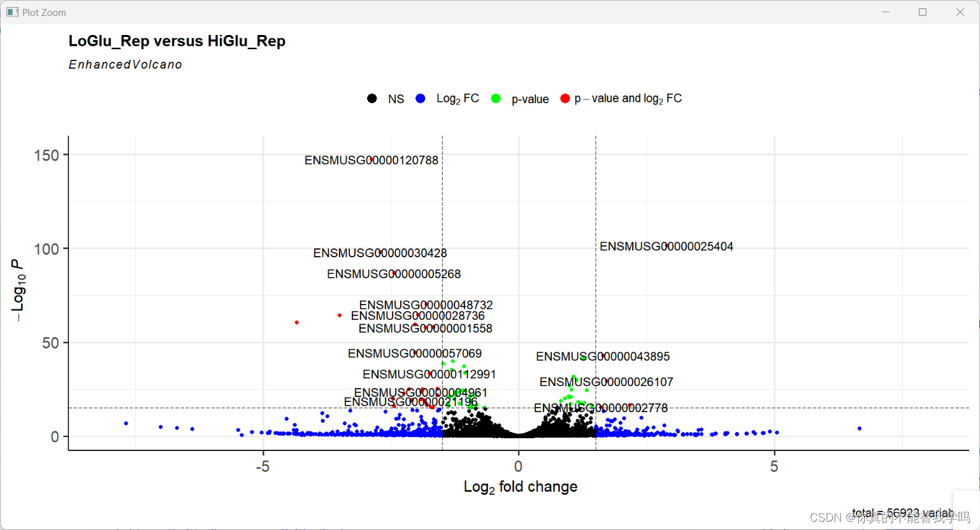Click the gene label ENSMUSG00000120788
Screen dimensions: 980x530
click(x=371, y=160)
